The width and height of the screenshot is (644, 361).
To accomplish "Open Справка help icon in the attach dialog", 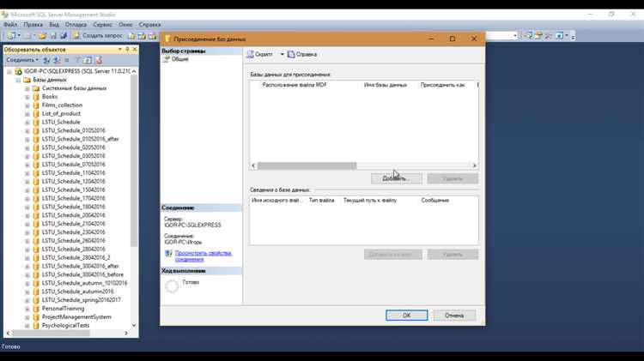I will 291,54.
